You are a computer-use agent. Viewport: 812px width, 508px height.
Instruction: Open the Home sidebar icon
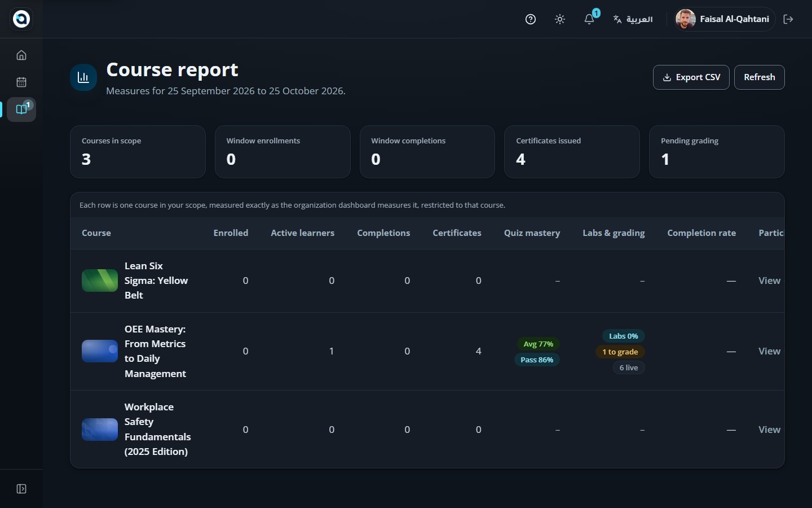[21, 55]
